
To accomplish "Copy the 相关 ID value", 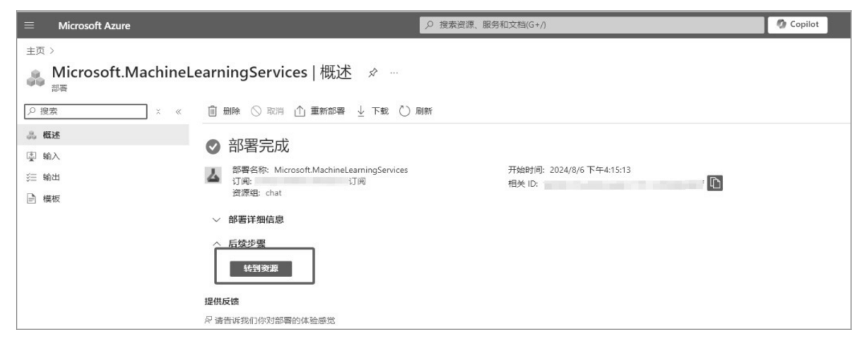I will (715, 183).
